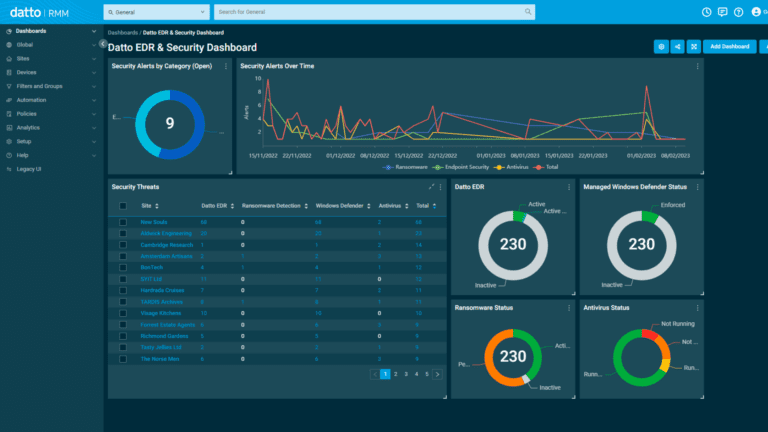This screenshot has height=432, width=768.
Task: Click the Policies icon in sidebar
Action: (x=9, y=114)
